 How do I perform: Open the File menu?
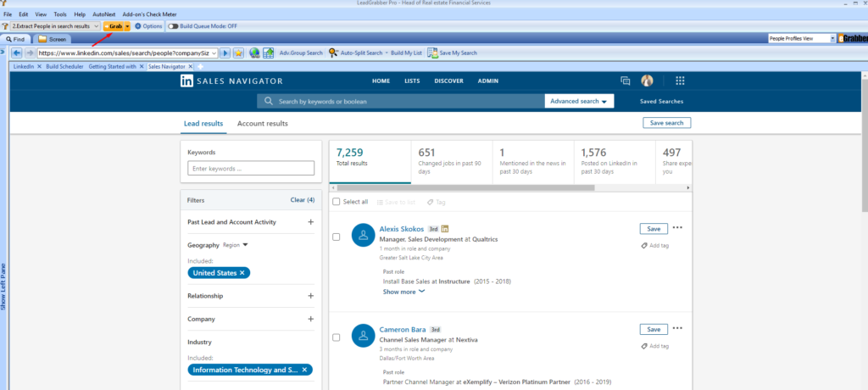tap(8, 14)
